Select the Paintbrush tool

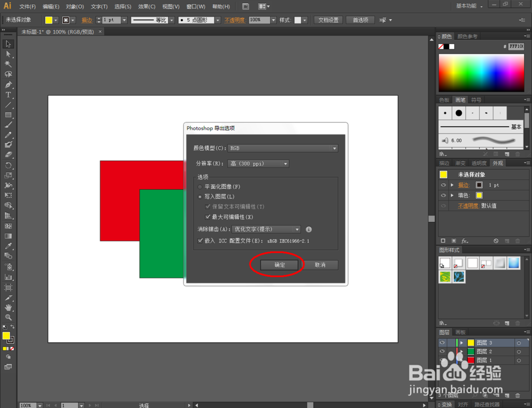coord(8,125)
